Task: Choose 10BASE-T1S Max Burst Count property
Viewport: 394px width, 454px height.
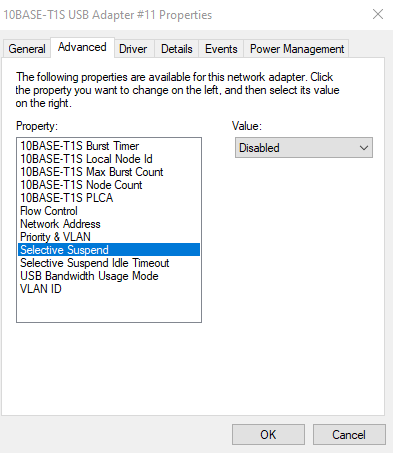Action: pos(109,172)
